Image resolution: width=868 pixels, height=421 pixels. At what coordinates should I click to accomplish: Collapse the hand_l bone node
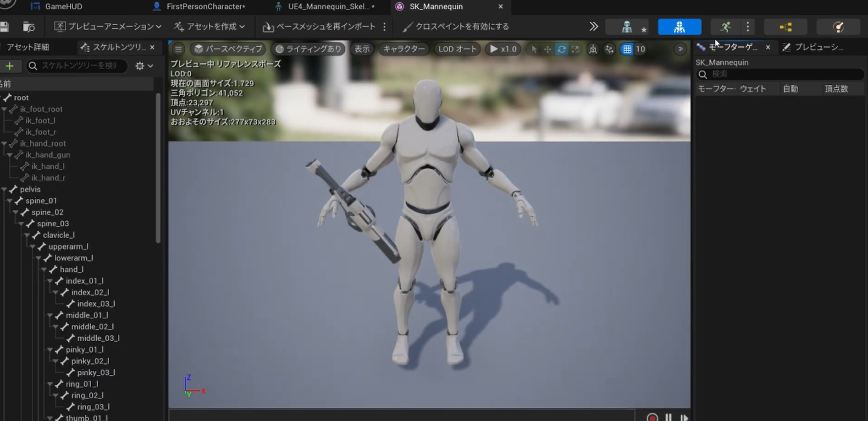44,269
